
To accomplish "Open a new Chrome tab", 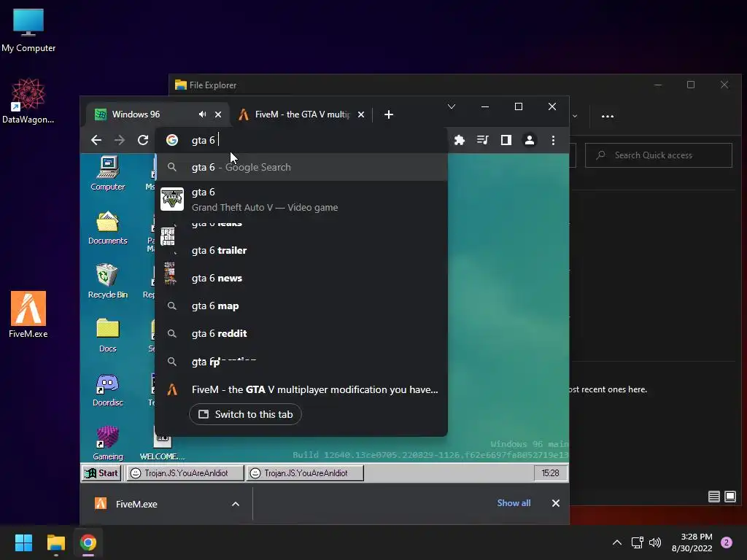I will [x=389, y=114].
